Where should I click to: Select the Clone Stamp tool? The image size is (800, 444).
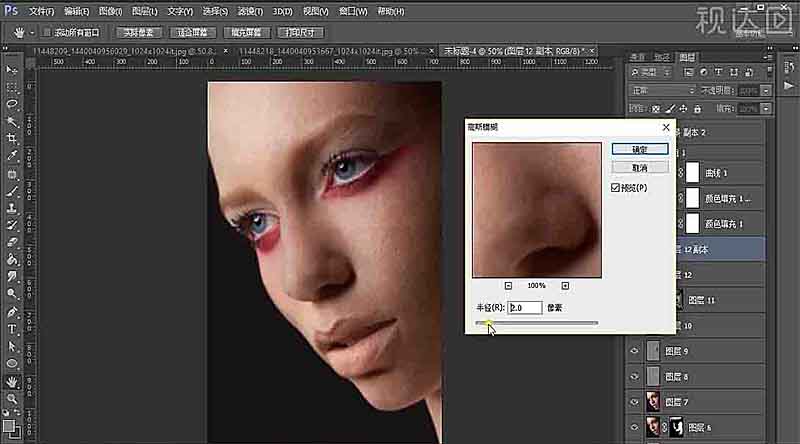(12, 208)
